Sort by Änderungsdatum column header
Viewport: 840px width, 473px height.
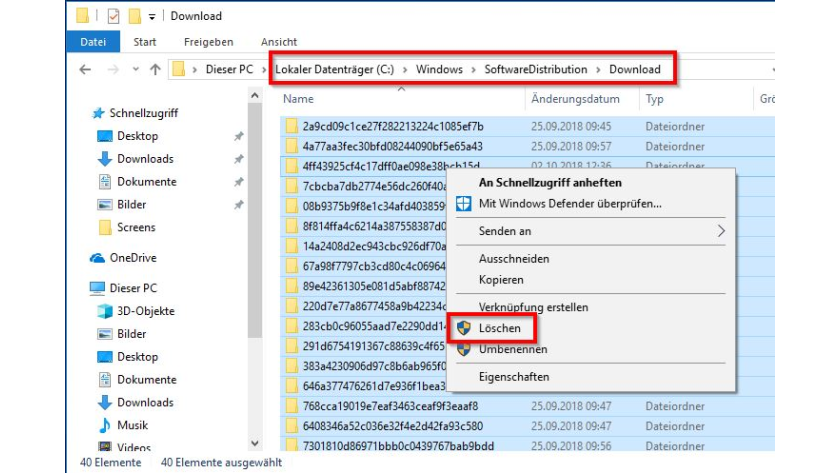pyautogui.click(x=575, y=99)
